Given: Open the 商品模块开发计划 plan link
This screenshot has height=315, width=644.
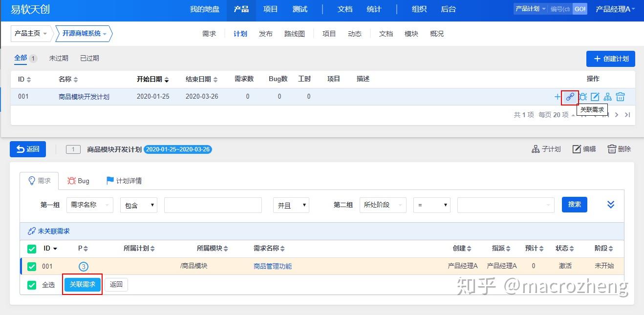Looking at the screenshot, I should pos(84,97).
